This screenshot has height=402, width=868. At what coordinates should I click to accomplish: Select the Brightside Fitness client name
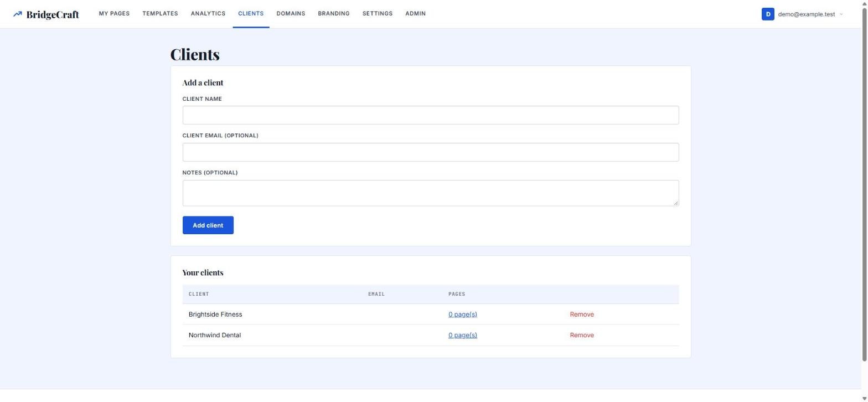[215, 315]
